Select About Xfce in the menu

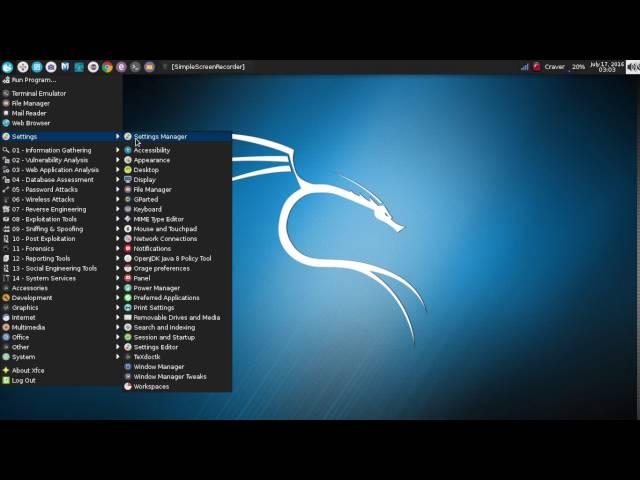pyautogui.click(x=61, y=370)
